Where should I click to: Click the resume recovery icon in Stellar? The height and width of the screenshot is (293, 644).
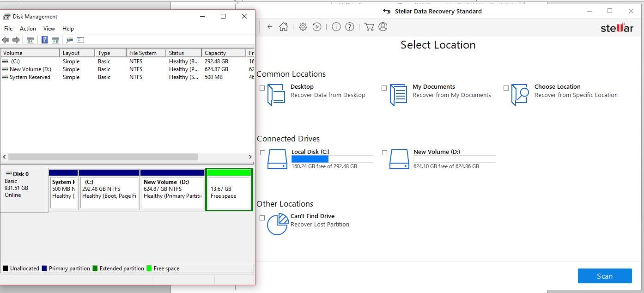[x=317, y=27]
